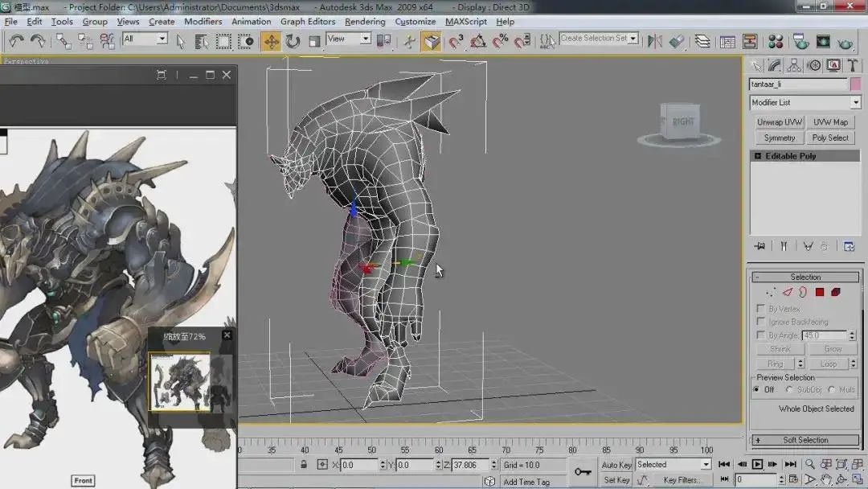The image size is (868, 489).
Task: Undo the last action in the toolbar
Action: coord(16,41)
